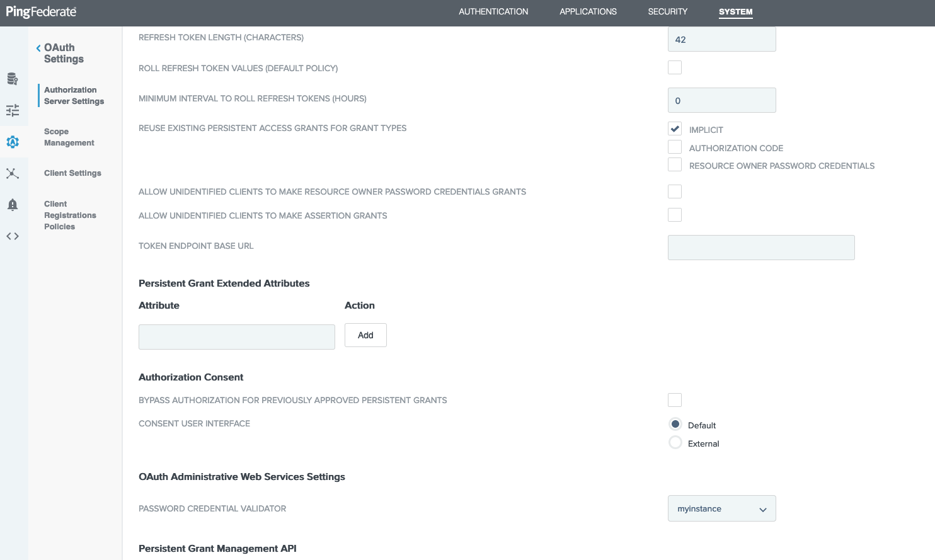The height and width of the screenshot is (560, 935).
Task: Click the Token Endpoint Base URL field
Action: pos(760,248)
